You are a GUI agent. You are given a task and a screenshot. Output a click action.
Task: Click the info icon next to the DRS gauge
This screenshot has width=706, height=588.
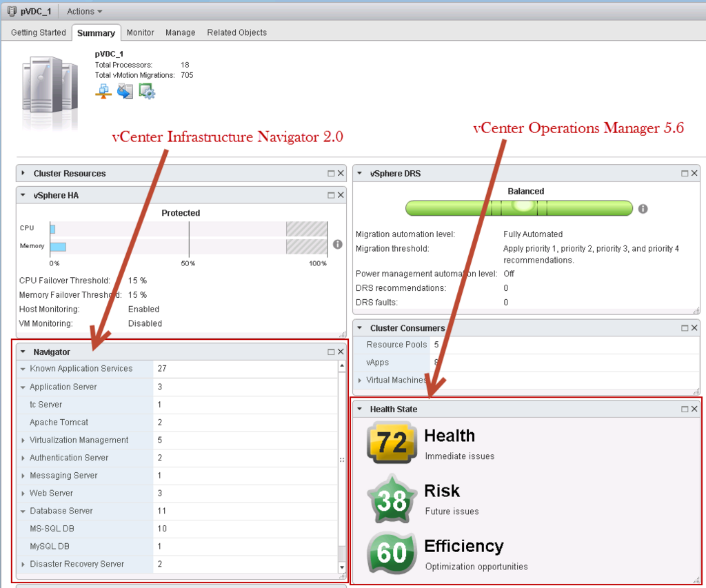pyautogui.click(x=643, y=209)
